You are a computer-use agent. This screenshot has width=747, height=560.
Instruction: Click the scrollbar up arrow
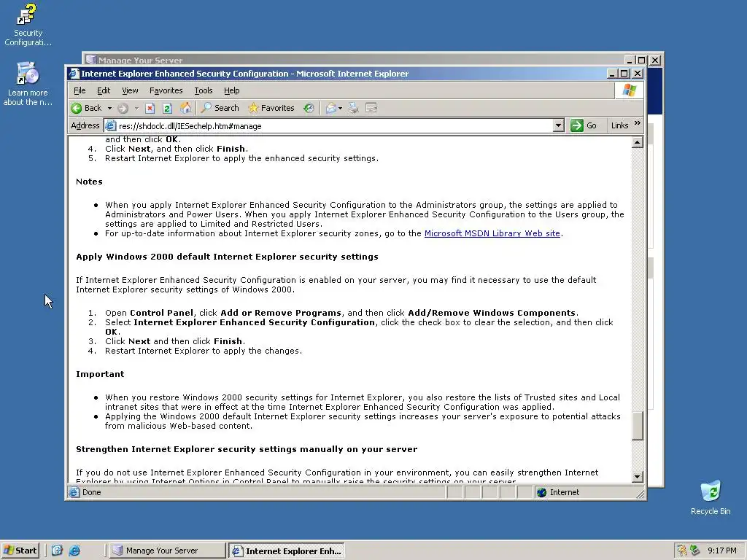638,142
